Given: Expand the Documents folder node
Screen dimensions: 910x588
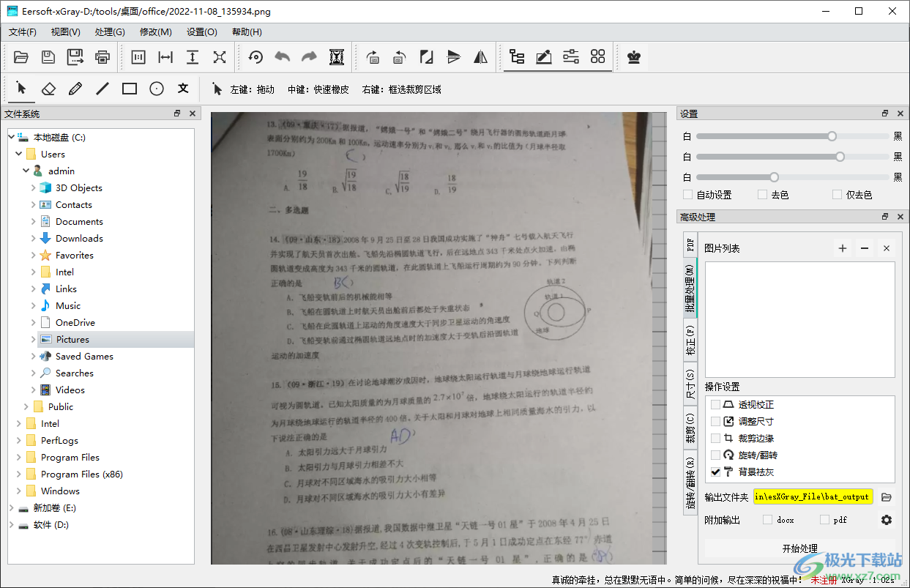Looking at the screenshot, I should click(34, 221).
